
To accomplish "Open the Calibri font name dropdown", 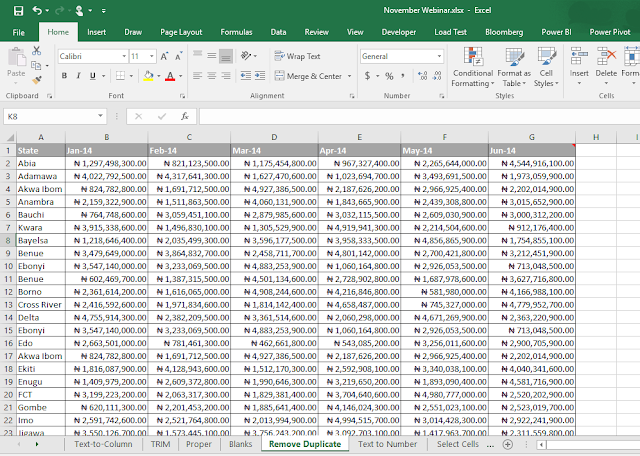I will click(124, 56).
